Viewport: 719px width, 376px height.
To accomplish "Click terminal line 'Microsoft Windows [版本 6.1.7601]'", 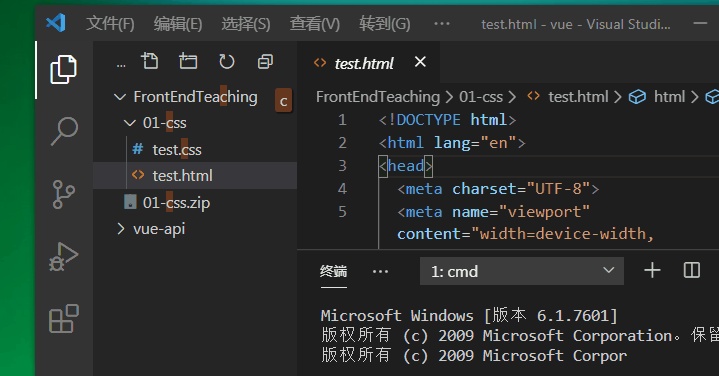I will click(469, 315).
